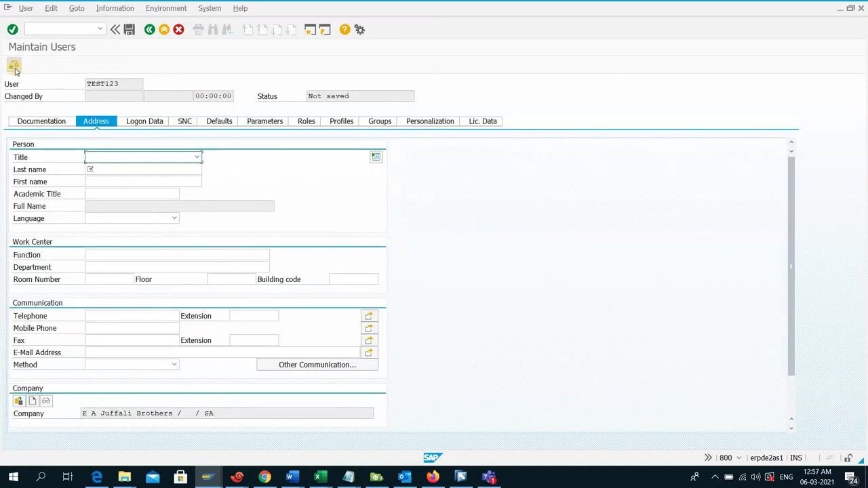This screenshot has height=488, width=868.
Task: Expand the 800 client dropdown in status bar
Action: coord(739,458)
